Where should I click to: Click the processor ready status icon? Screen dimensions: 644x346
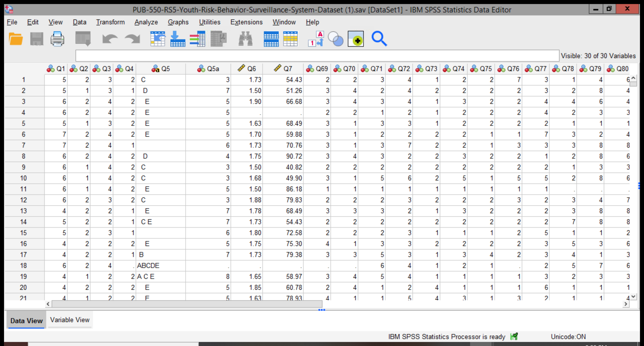514,337
